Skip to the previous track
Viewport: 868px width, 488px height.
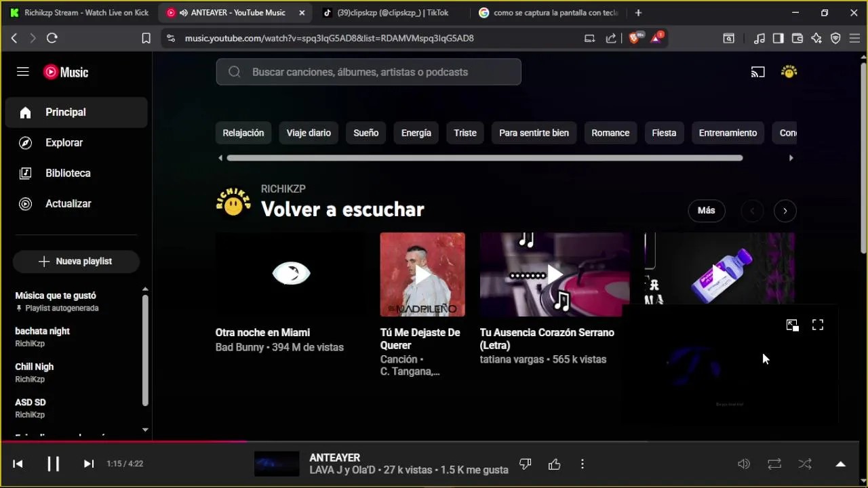(18, 464)
